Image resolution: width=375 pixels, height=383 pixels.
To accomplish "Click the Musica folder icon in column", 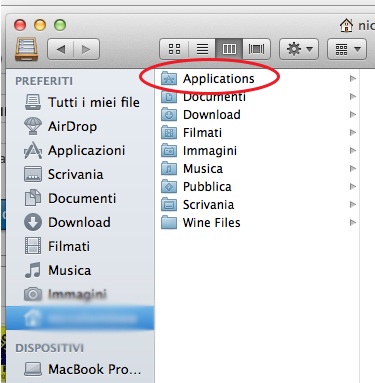I will pyautogui.click(x=169, y=169).
